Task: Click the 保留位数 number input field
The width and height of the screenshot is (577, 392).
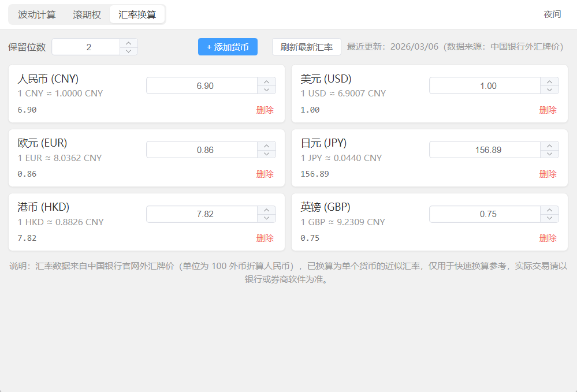Action: [87, 47]
